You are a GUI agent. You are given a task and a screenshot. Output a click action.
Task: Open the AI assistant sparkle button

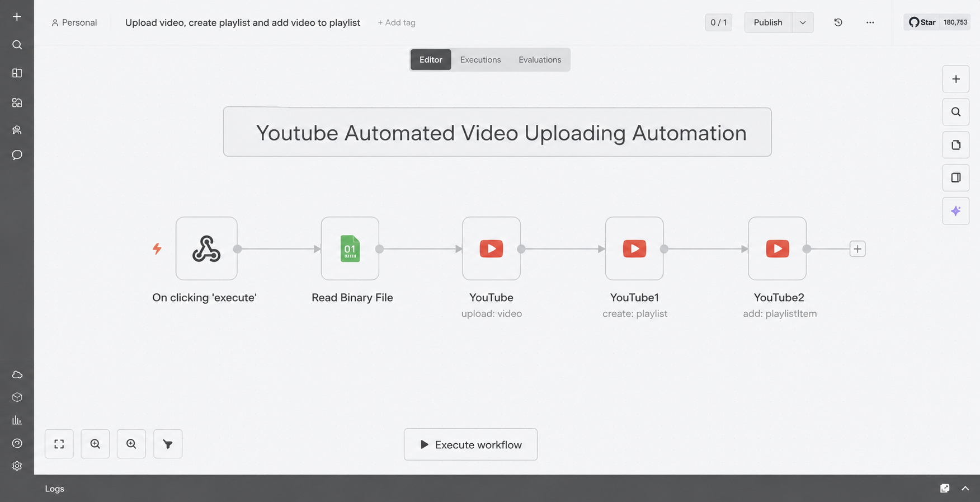coord(956,211)
